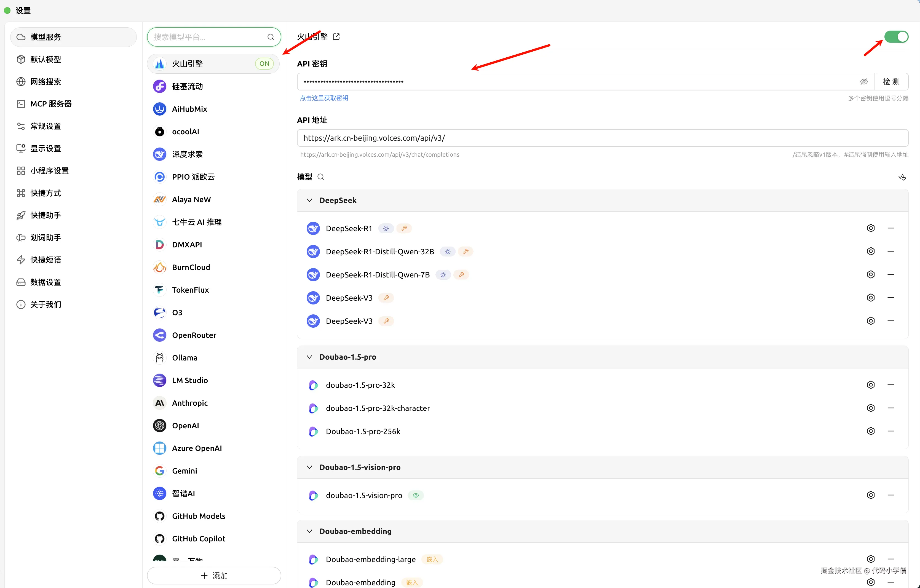Click the model health check icon
Screen dimensions: 920x588
point(902,177)
